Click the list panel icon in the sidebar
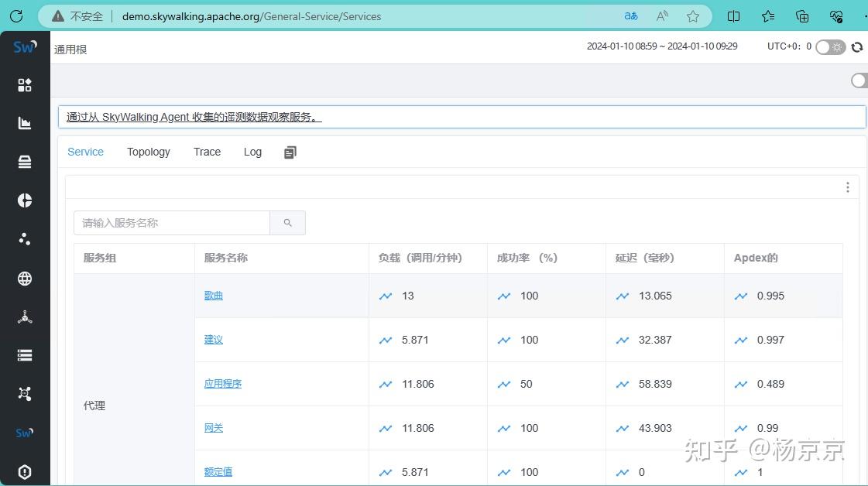Screen dimensions: 868x486 (x=24, y=354)
